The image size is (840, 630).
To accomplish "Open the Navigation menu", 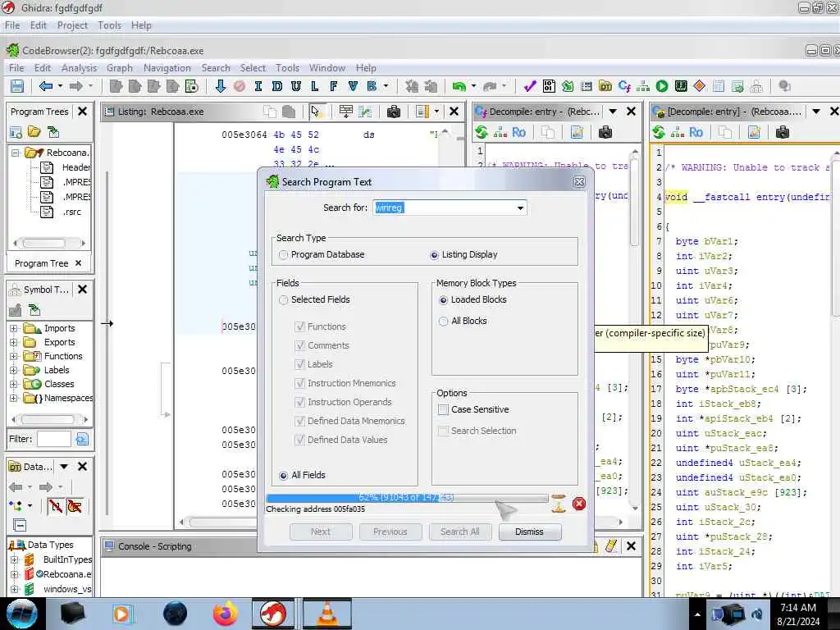I will point(167,68).
